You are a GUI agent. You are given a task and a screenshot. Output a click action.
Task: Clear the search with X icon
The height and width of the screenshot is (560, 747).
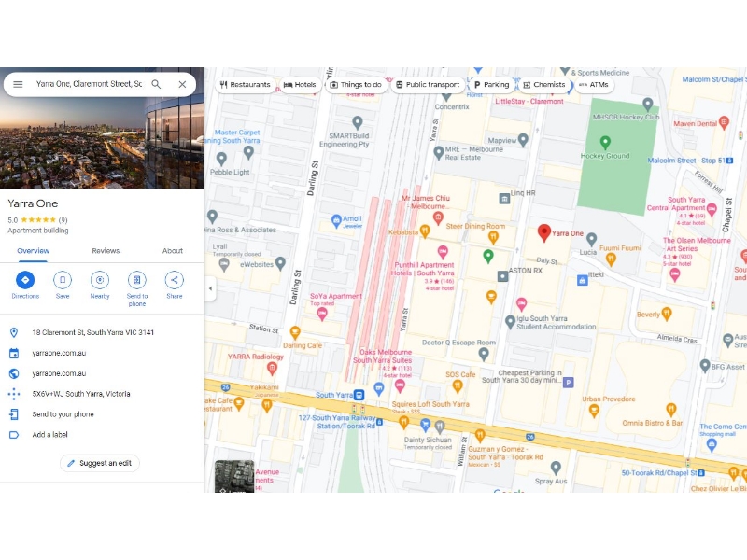coord(182,84)
